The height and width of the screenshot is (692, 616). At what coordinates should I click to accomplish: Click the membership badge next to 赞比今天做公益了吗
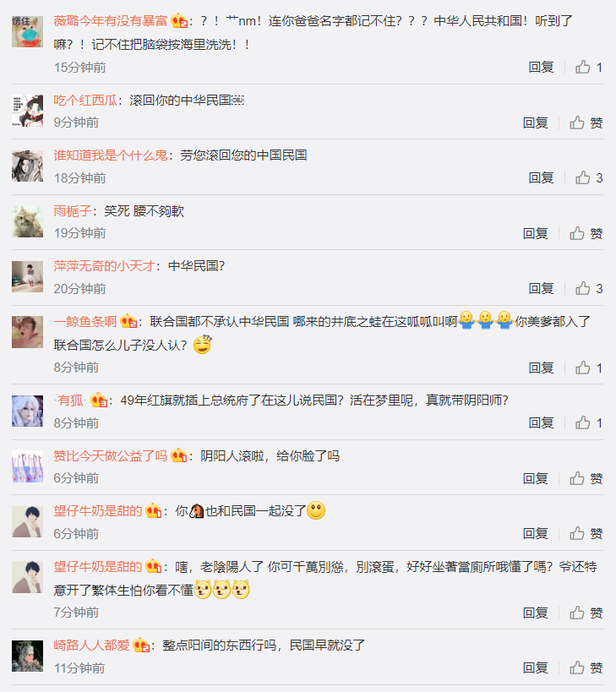(x=178, y=455)
